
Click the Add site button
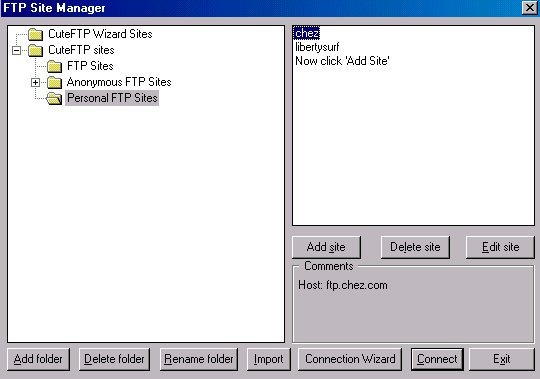click(x=326, y=247)
